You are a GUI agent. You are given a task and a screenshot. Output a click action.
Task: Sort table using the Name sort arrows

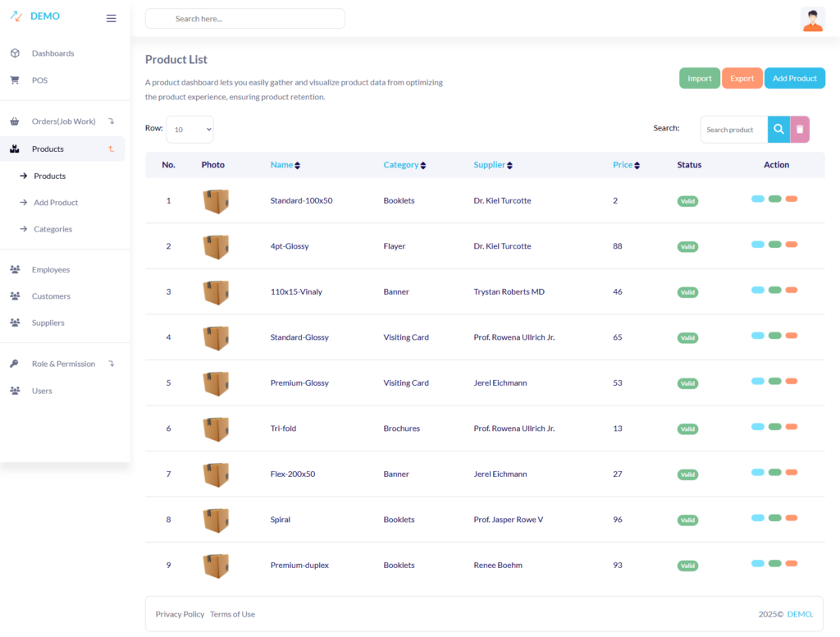297,165
